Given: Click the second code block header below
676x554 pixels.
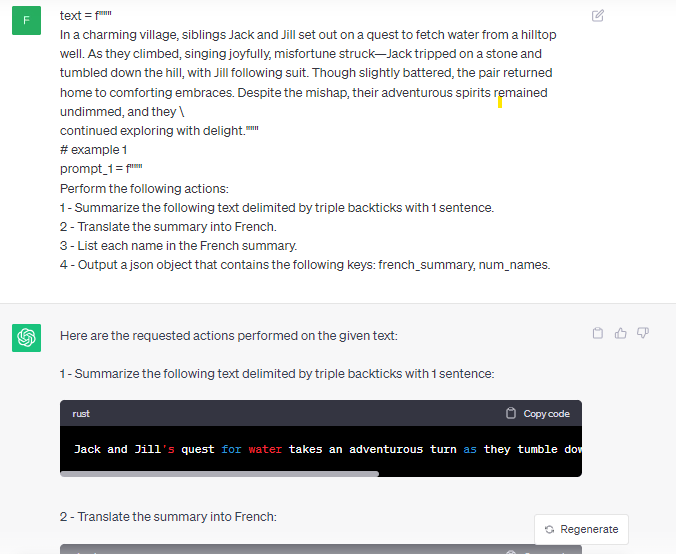Looking at the screenshot, I should click(x=321, y=549).
